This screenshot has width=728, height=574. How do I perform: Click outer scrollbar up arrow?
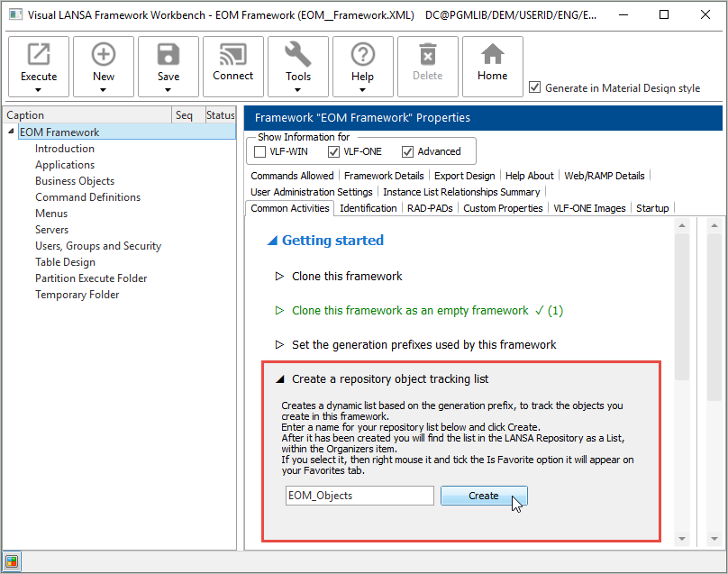click(714, 225)
